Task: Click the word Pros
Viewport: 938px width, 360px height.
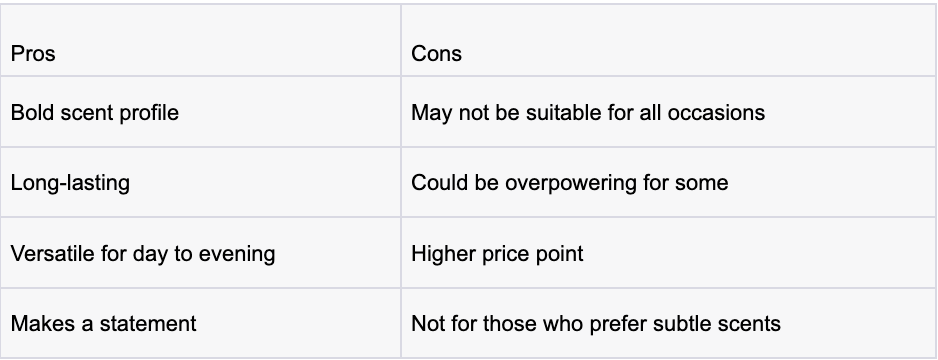Action: pyautogui.click(x=33, y=54)
